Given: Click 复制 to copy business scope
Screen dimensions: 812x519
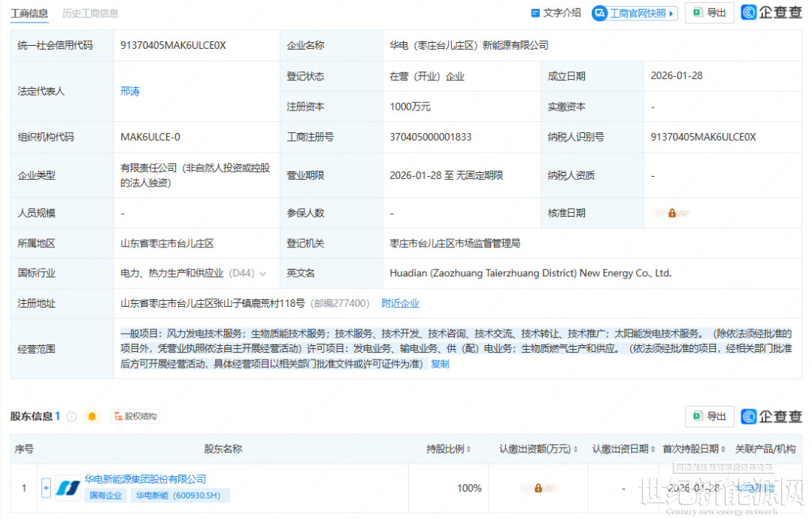Looking at the screenshot, I should [440, 363].
